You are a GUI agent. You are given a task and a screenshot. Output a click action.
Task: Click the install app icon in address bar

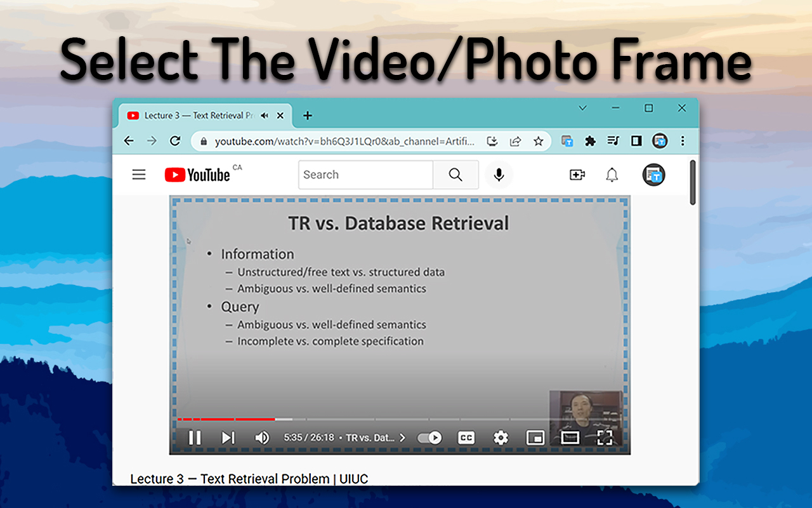pyautogui.click(x=492, y=141)
